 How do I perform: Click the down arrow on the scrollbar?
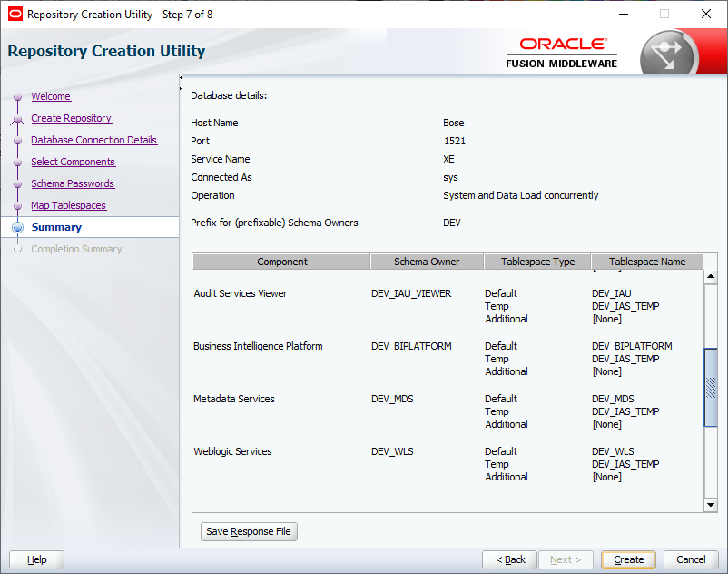(711, 506)
